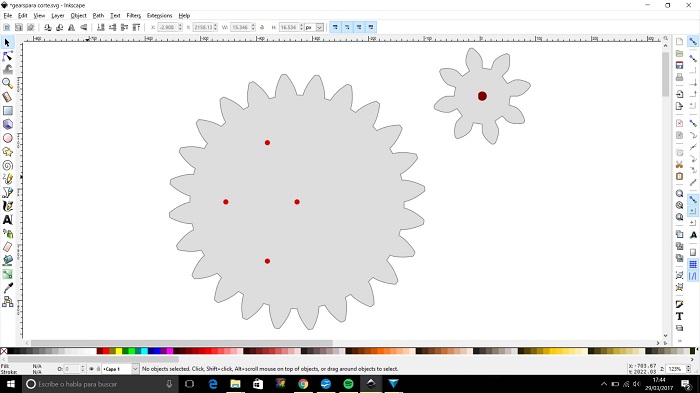
Task: Click Windows search box in taskbar
Action: coord(100,384)
